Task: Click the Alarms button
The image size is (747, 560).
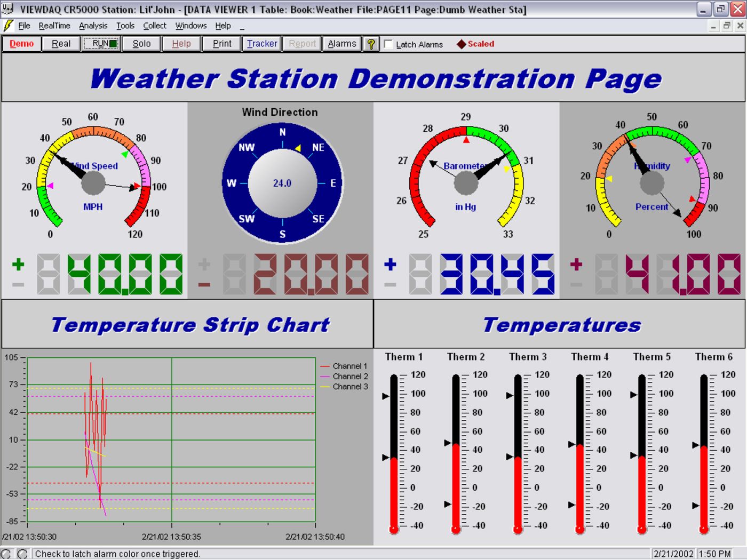Action: 342,44
